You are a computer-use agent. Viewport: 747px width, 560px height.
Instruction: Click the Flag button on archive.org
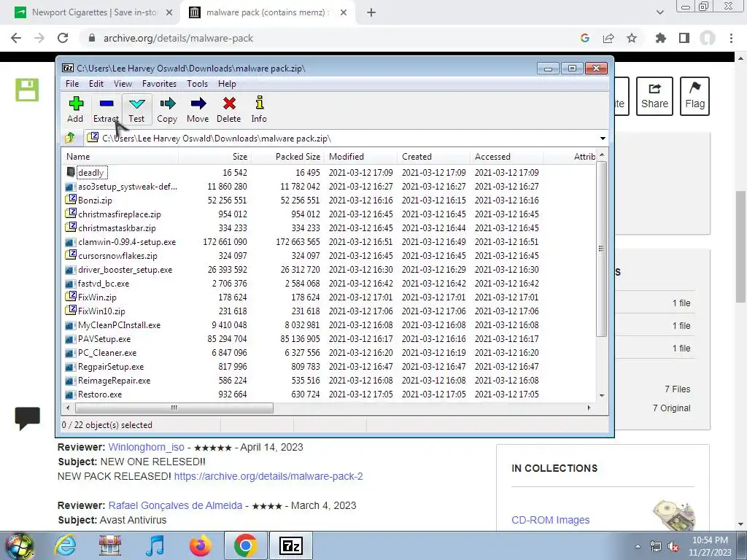click(694, 96)
